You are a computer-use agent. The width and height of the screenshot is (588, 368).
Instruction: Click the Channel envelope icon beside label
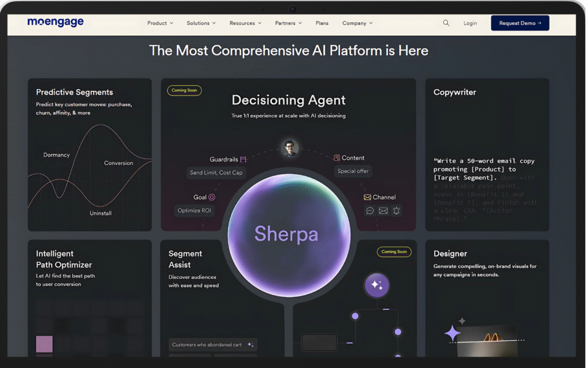tap(367, 197)
